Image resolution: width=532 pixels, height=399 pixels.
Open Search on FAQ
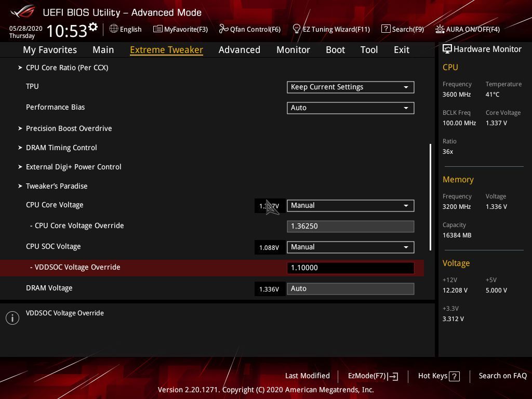pyautogui.click(x=503, y=376)
